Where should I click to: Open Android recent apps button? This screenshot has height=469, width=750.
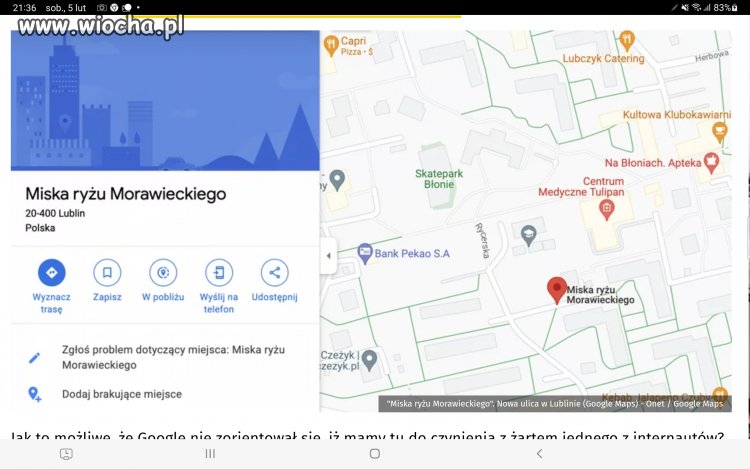point(210,454)
